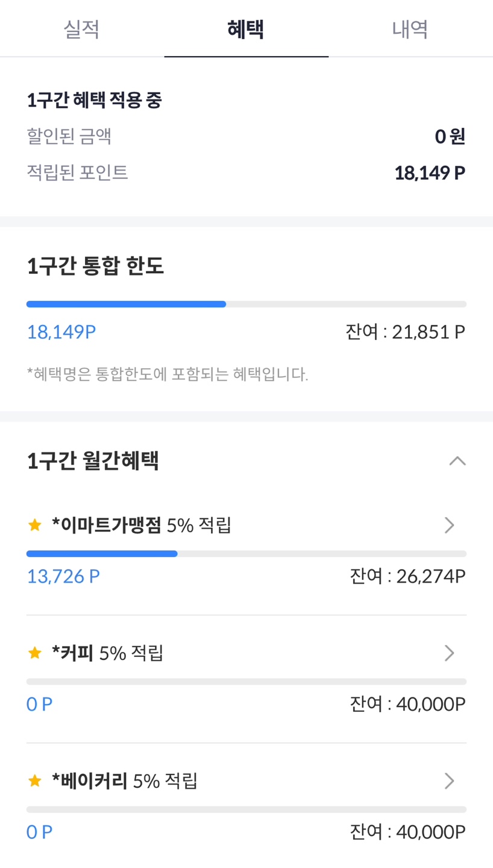
Task: Click the star icon beside 베이커리
Action: pyautogui.click(x=35, y=781)
